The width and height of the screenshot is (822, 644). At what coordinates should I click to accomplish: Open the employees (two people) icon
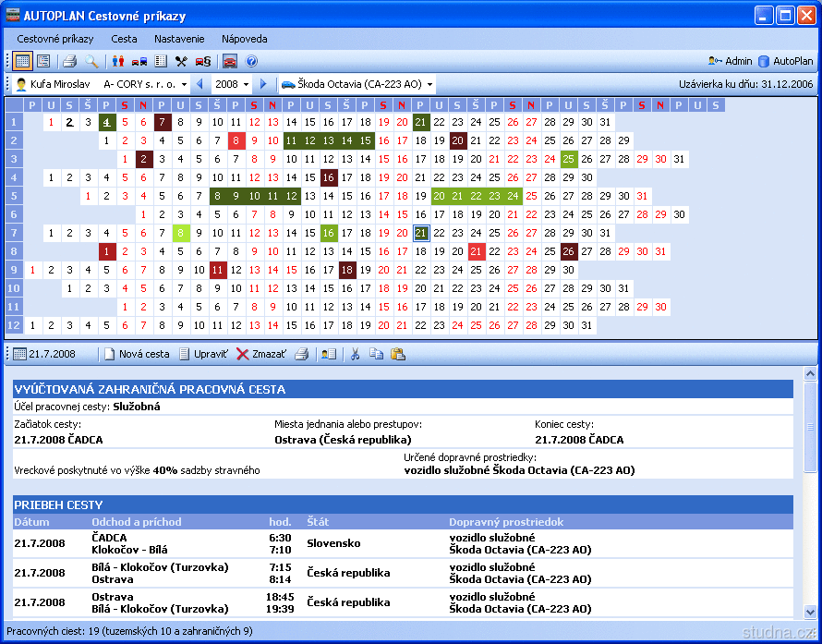pos(118,61)
